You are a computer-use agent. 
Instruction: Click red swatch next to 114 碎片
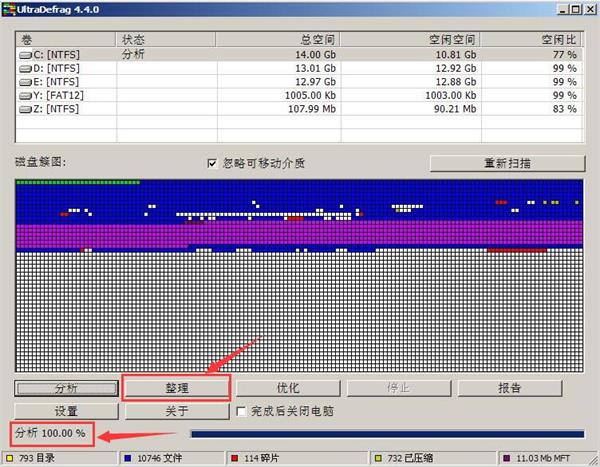[x=235, y=458]
